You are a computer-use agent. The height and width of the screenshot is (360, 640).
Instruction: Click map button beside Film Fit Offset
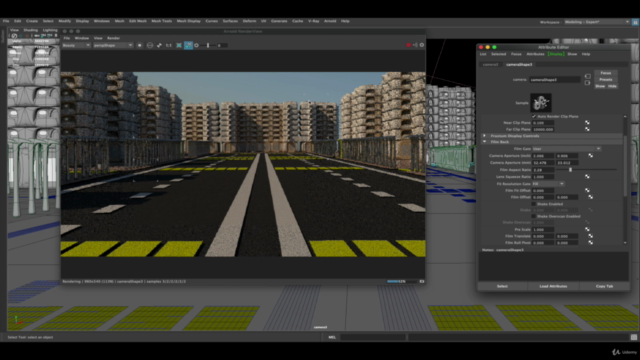pyautogui.click(x=587, y=190)
